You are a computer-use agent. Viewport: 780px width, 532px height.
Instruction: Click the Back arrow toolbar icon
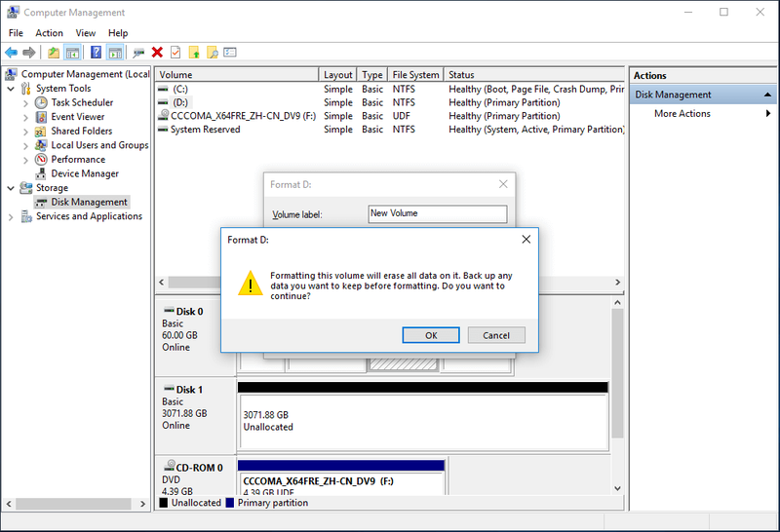[11, 53]
